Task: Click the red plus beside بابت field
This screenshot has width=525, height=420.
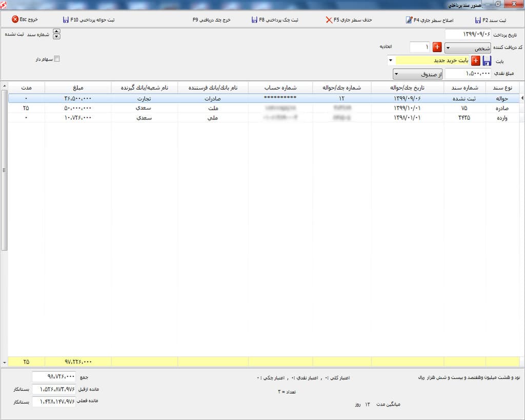Action: pyautogui.click(x=475, y=61)
